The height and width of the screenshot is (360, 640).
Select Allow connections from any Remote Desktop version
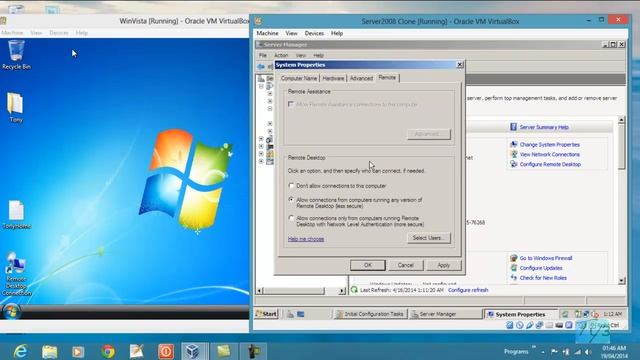[291, 200]
